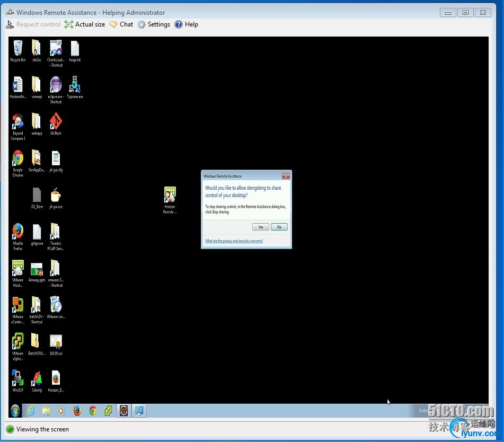The image size is (504, 442).
Task: Open vSphere Client from remote taskbar
Action: [108, 411]
